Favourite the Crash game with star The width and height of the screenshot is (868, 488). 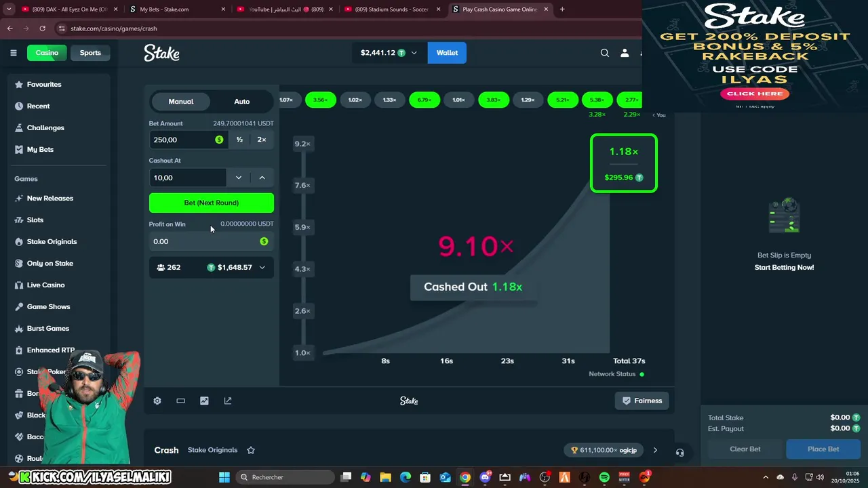tap(251, 450)
